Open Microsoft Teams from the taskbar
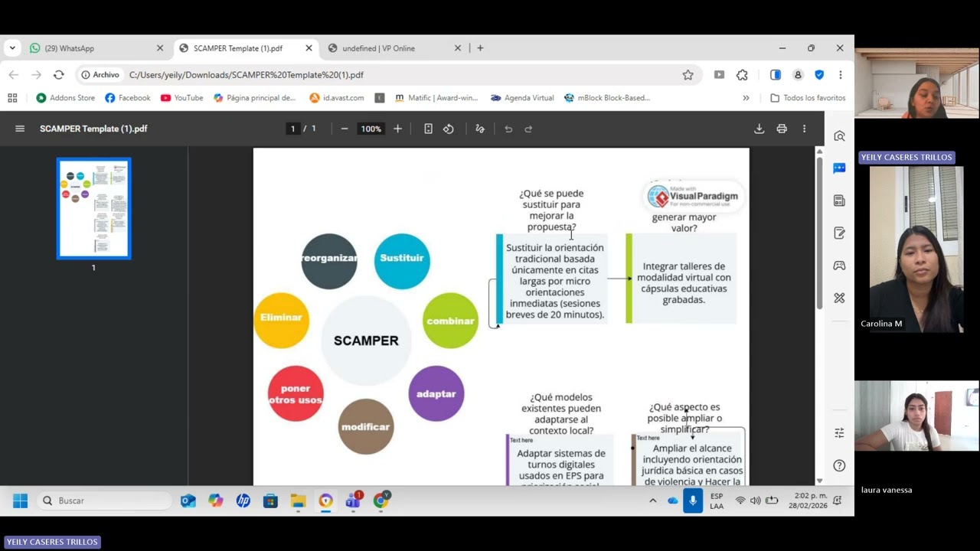Viewport: 980px width, 551px height. click(353, 500)
